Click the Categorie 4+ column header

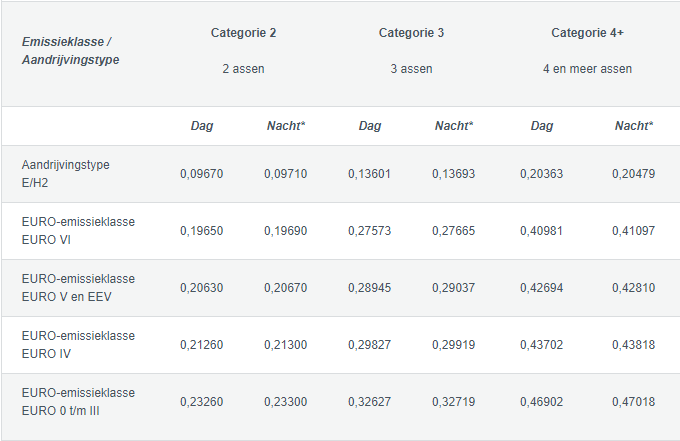pyautogui.click(x=587, y=33)
